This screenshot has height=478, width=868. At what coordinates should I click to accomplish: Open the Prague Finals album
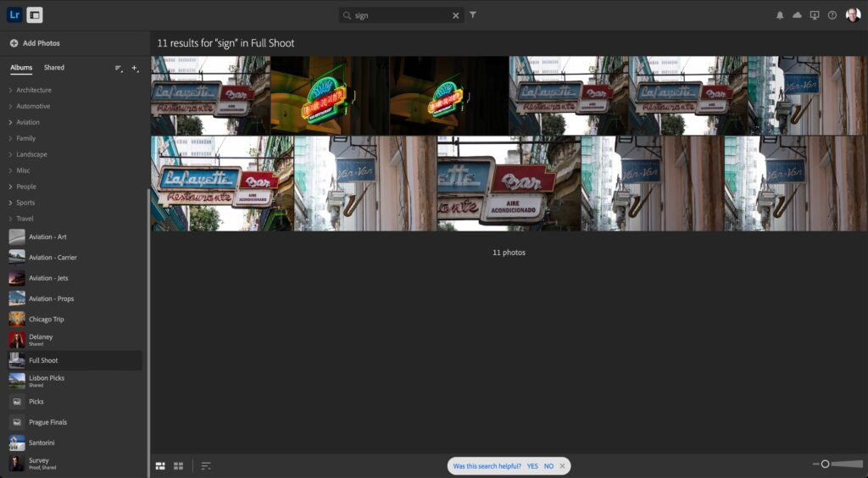point(75,422)
